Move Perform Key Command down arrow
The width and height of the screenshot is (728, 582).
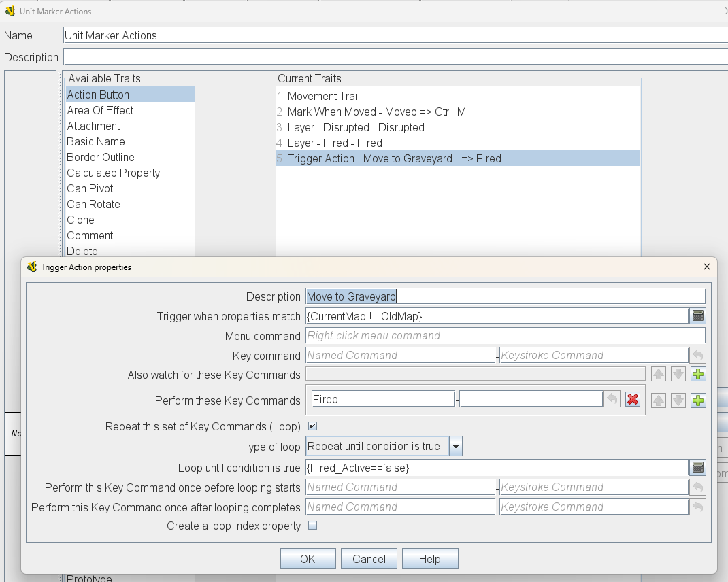point(678,400)
